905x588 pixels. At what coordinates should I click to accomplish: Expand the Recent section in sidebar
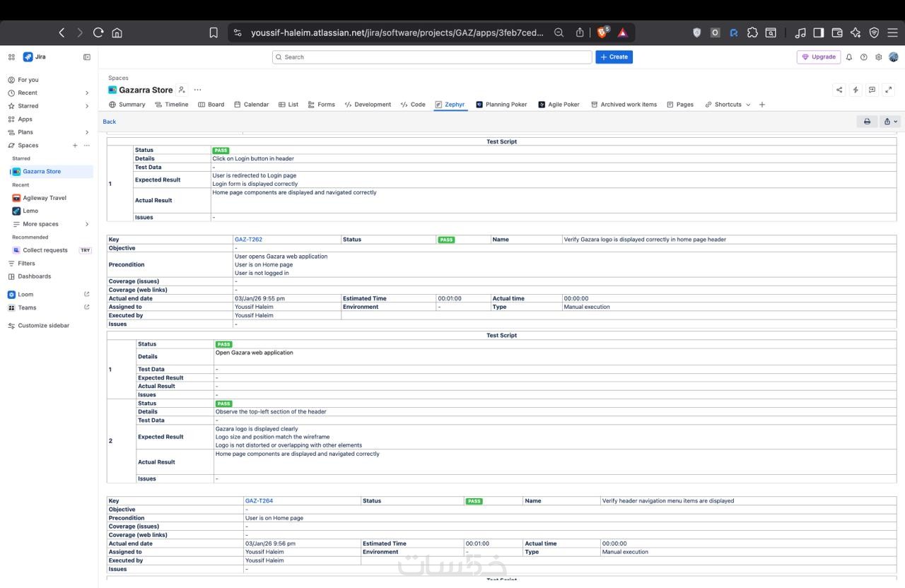pos(87,93)
